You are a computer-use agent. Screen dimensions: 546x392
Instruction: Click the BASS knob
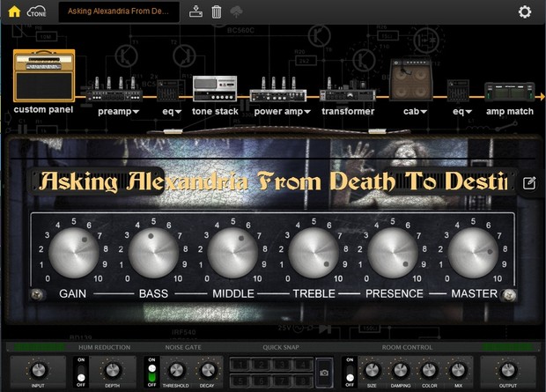click(x=153, y=253)
